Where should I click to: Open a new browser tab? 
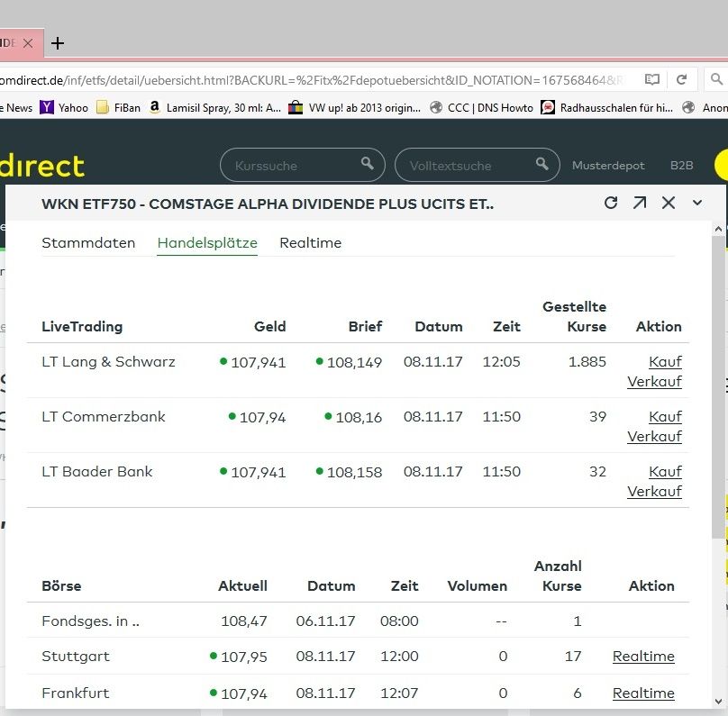click(58, 43)
